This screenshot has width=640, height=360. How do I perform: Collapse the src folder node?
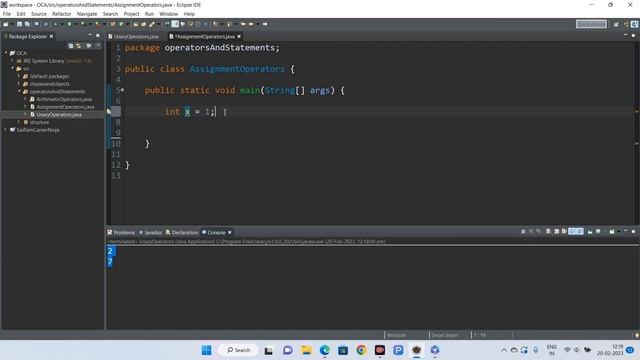coord(12,68)
